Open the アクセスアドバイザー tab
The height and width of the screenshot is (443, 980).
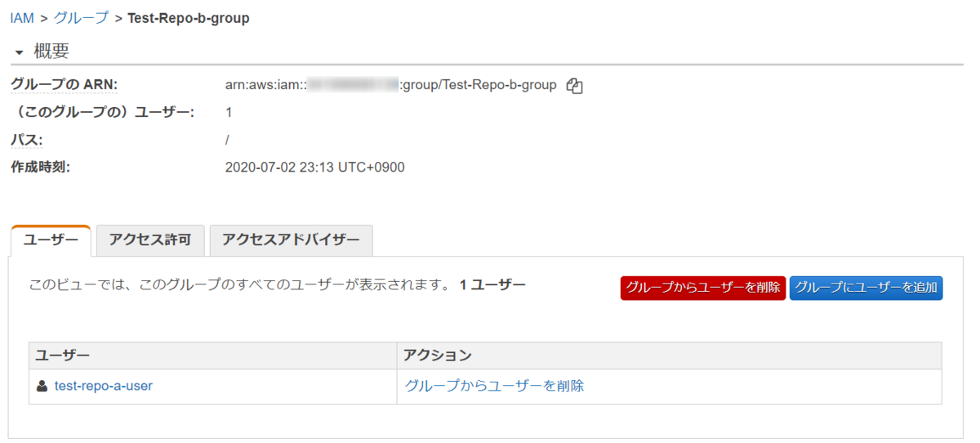coord(291,239)
